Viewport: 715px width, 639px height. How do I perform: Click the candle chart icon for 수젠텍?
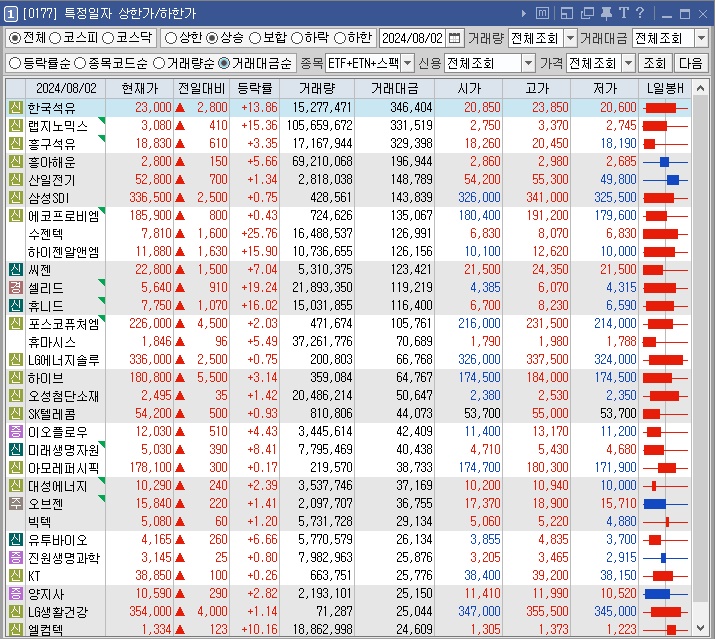[665, 234]
